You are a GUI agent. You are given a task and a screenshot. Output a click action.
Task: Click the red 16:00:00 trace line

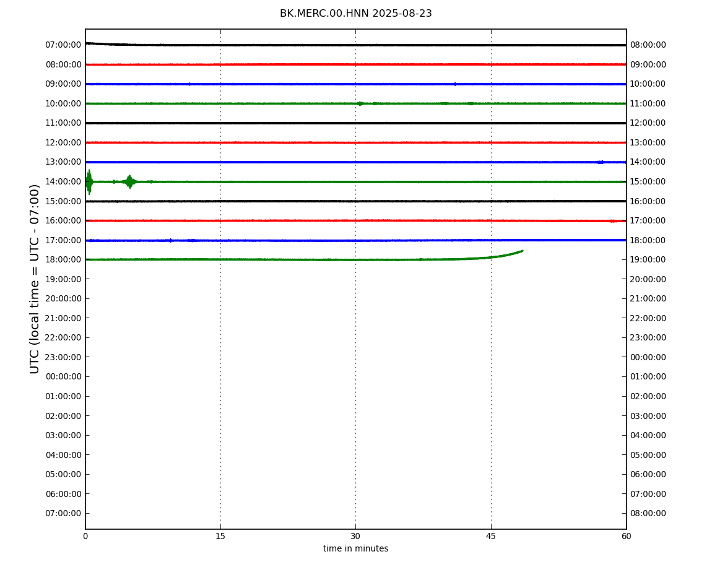coord(355,221)
